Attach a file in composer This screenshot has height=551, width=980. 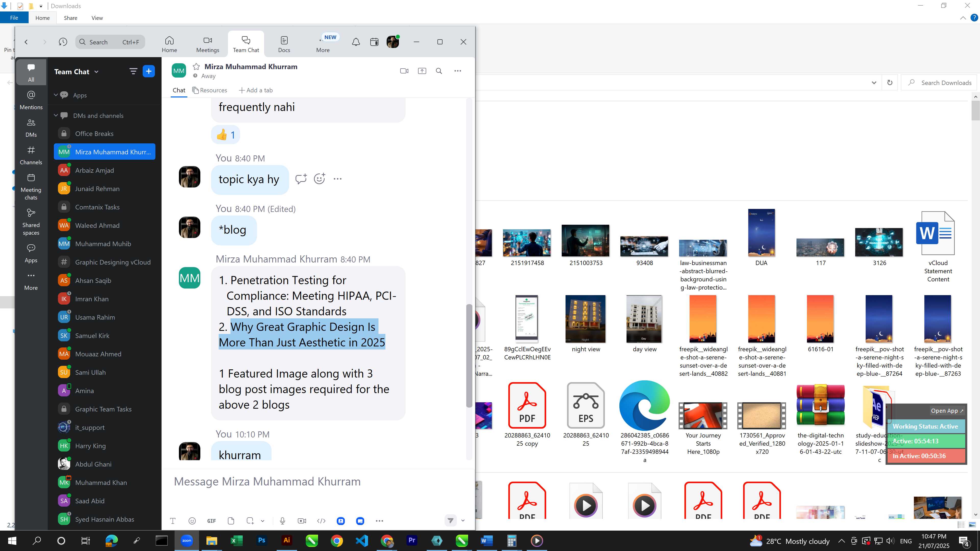(x=231, y=521)
